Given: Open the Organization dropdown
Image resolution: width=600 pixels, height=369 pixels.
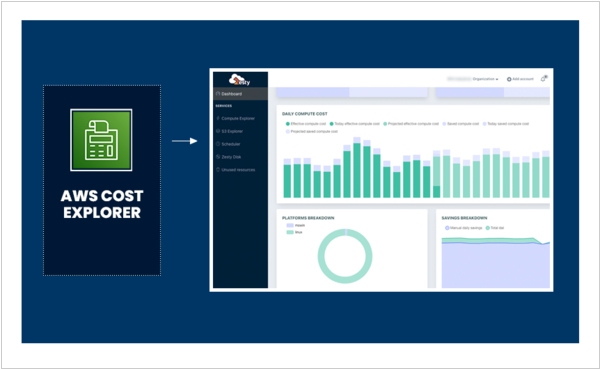Looking at the screenshot, I should pyautogui.click(x=485, y=79).
